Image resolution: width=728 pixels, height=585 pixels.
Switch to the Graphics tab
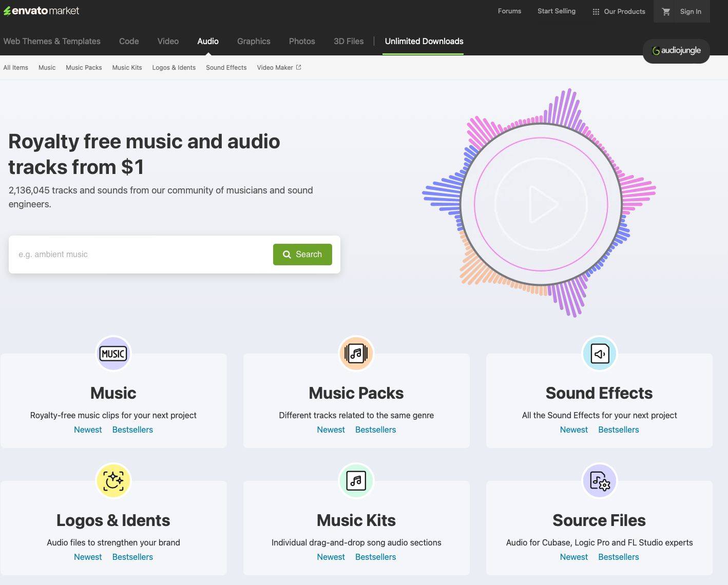(x=254, y=41)
